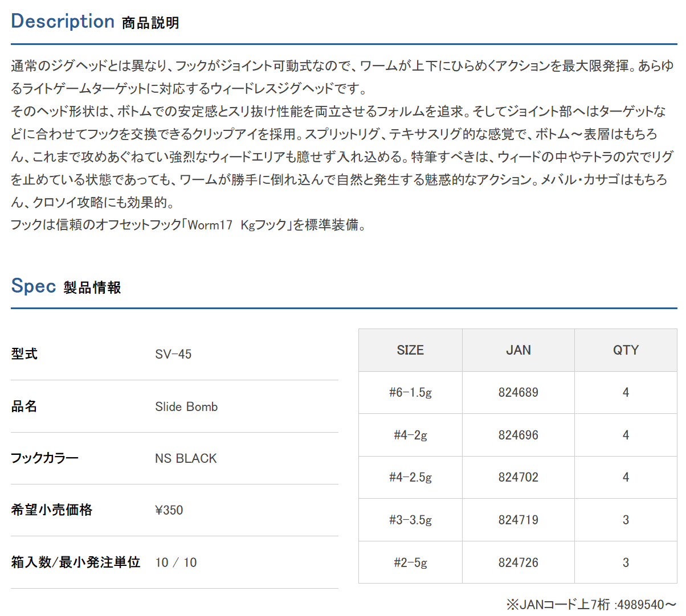The height and width of the screenshot is (616, 686).
Task: Click the Spec 製品情報 heading
Action: click(66, 286)
